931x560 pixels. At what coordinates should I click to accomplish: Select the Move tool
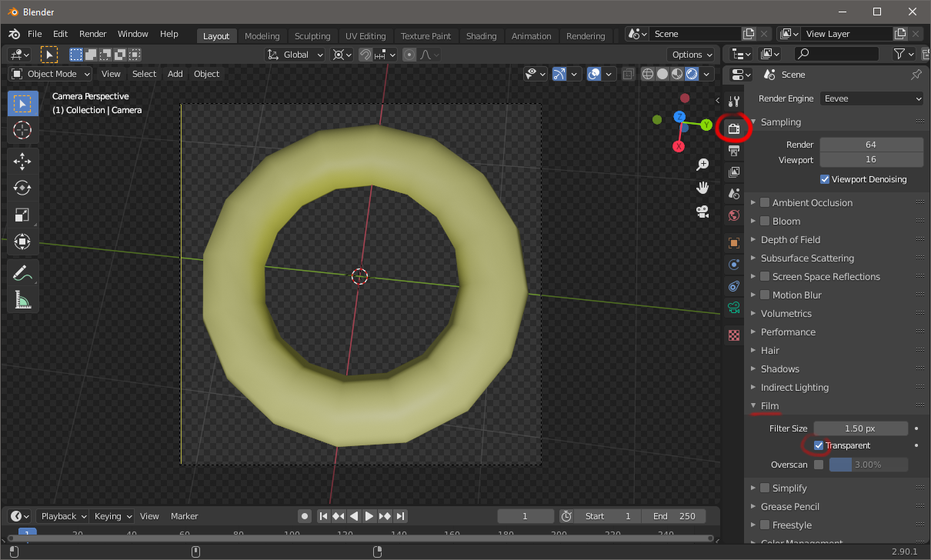coord(22,161)
